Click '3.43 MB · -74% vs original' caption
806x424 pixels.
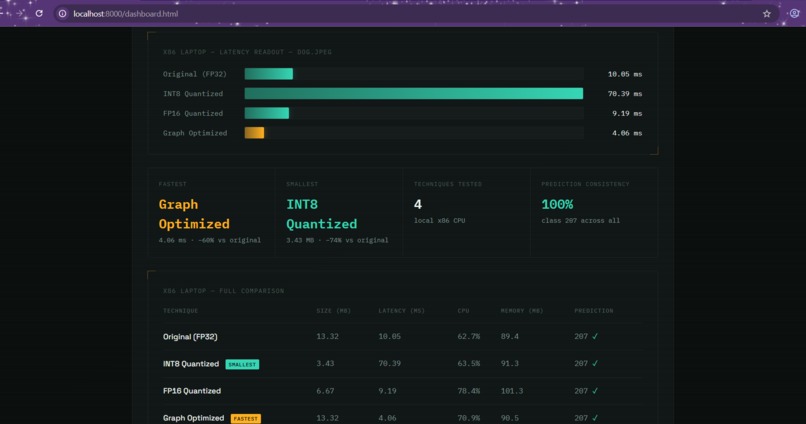click(337, 240)
